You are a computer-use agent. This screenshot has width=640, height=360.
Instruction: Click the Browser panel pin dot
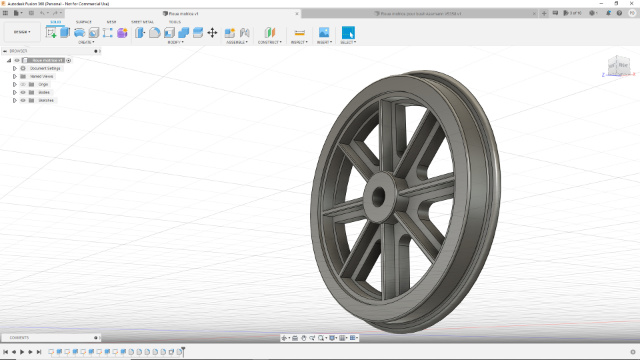[96, 51]
